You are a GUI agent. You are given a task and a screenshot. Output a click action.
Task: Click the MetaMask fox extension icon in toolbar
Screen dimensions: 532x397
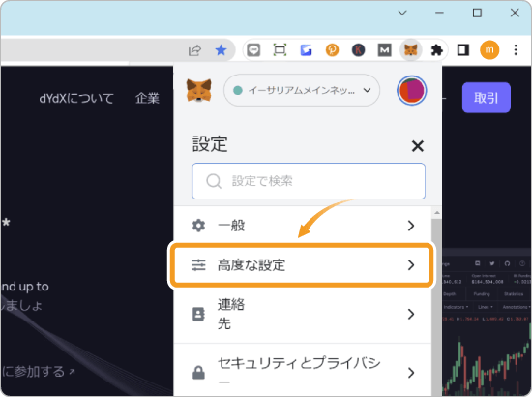(410, 50)
